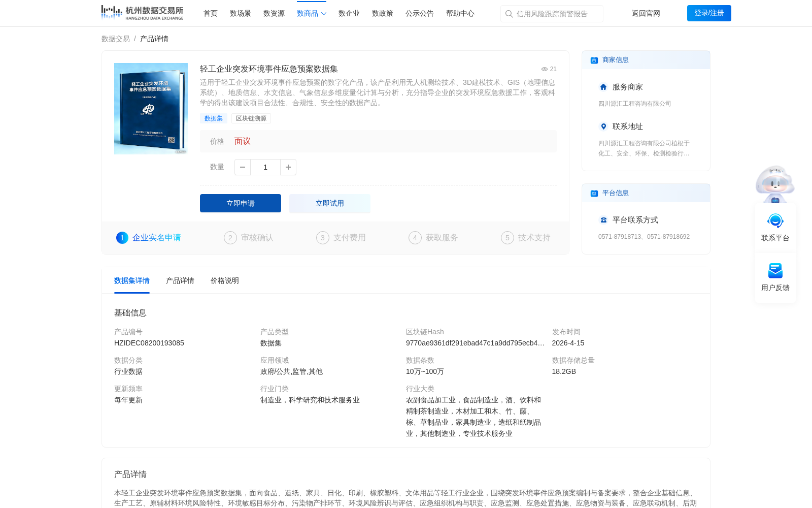Click step 1 circle 企业实名申请
This screenshot has width=812, height=508.
tap(122, 238)
